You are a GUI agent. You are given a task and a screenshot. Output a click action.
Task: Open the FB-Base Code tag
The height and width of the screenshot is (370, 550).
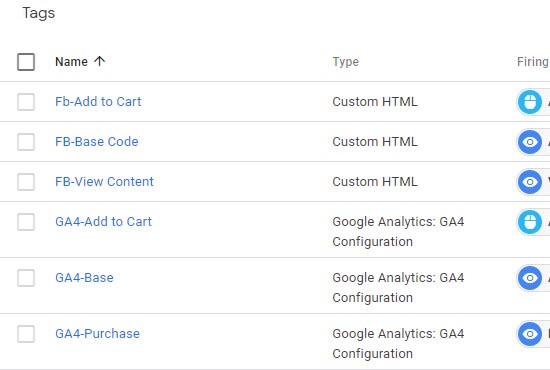click(97, 142)
